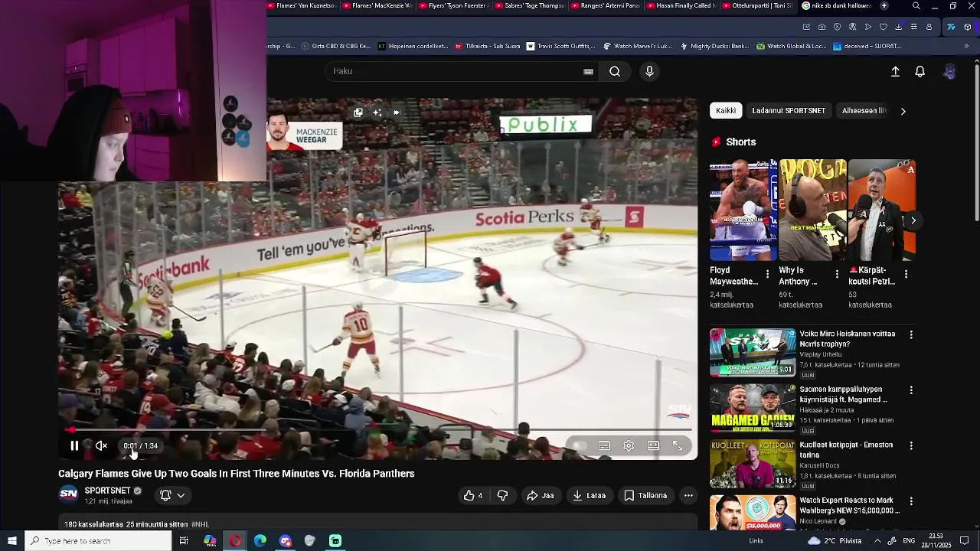Open the #NHL hashtag link
Screen dimensions: 980x551
(200, 524)
